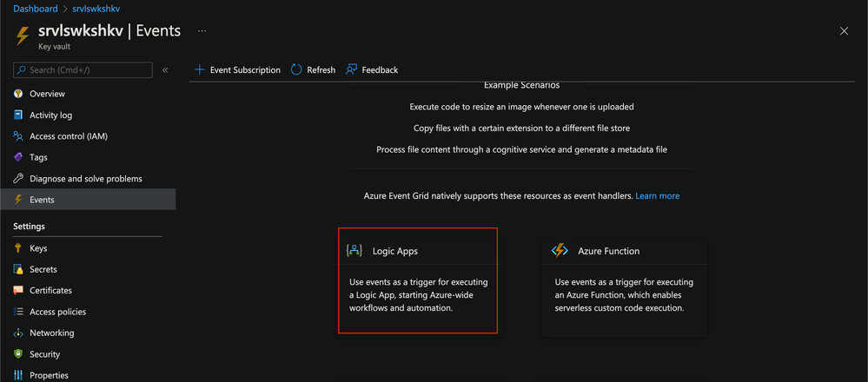Select the Azure Function card title
This screenshot has width=868, height=382.
[608, 251]
